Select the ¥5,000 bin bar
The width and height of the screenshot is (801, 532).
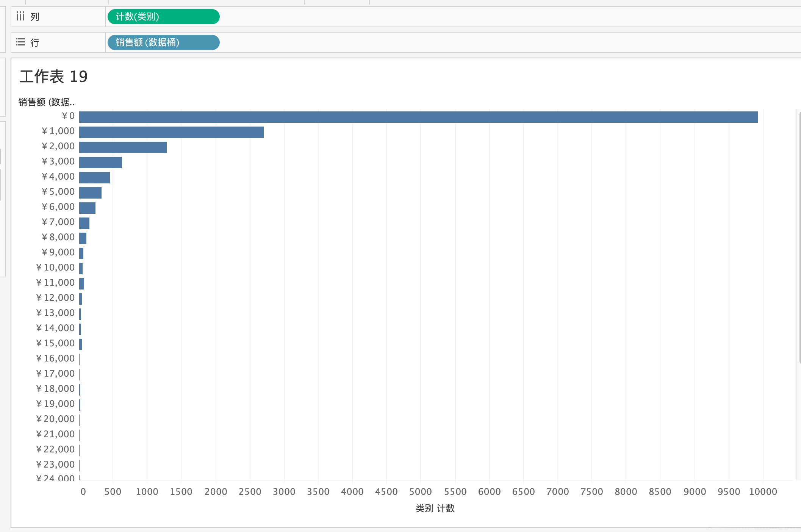90,193
